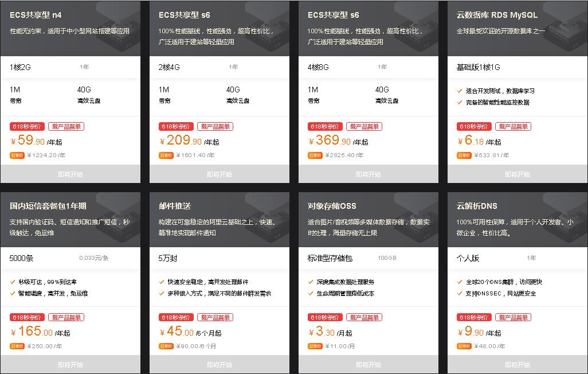588x374 pixels.
Task: Select the 个人版 DNS option
Action: 468,258
